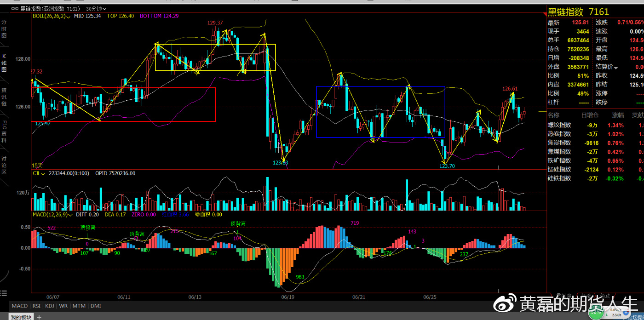Add a new board with plus icon
The width and height of the screenshot is (644, 320).
click(x=39, y=317)
